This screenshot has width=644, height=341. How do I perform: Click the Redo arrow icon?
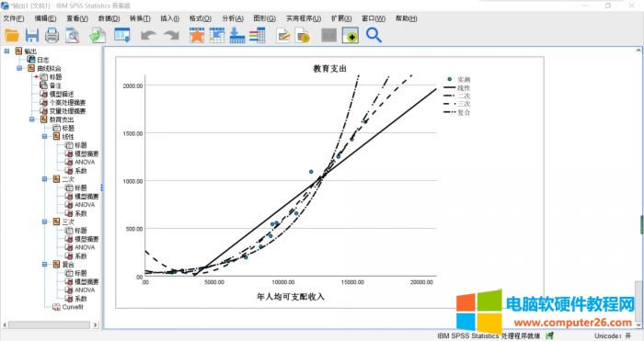(x=171, y=36)
